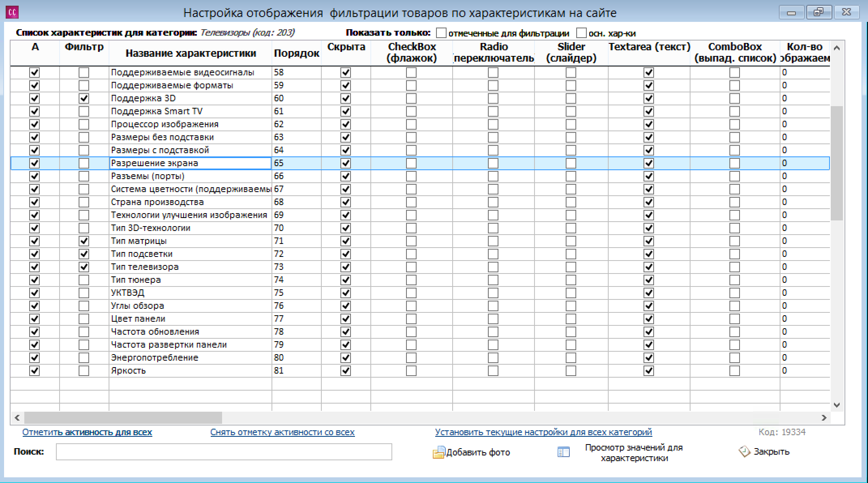Image resolution: width=868 pixels, height=483 pixels.
Task: Click the application logo in title bar
Action: click(13, 13)
